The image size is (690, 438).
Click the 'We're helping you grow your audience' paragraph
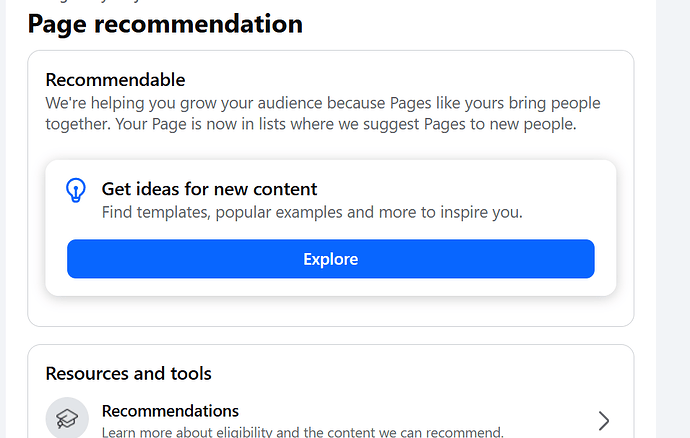323,113
